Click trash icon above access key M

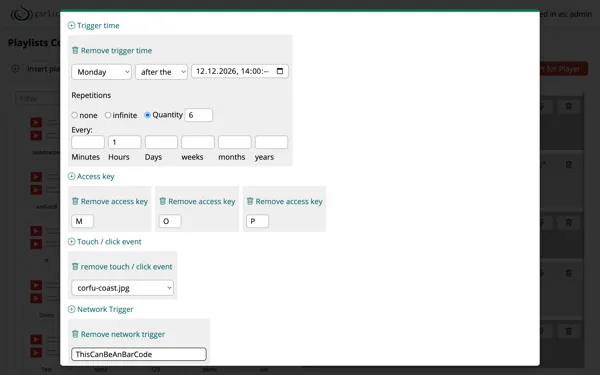pos(75,201)
